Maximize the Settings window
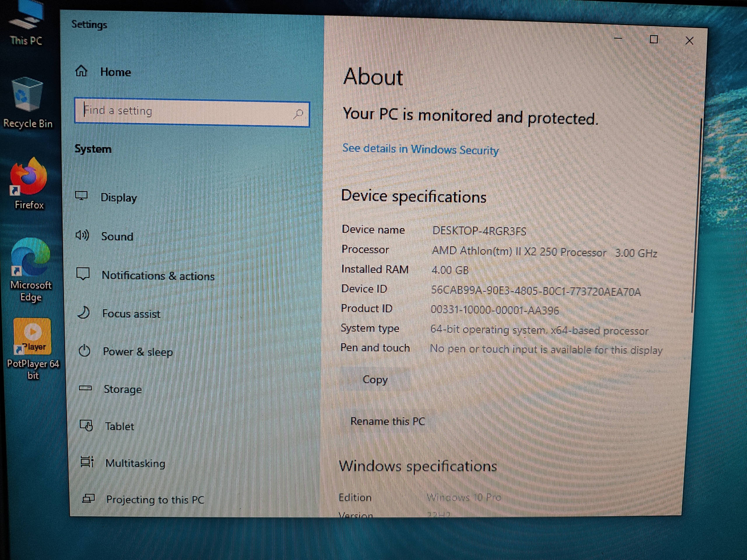The image size is (747, 560). pyautogui.click(x=654, y=39)
